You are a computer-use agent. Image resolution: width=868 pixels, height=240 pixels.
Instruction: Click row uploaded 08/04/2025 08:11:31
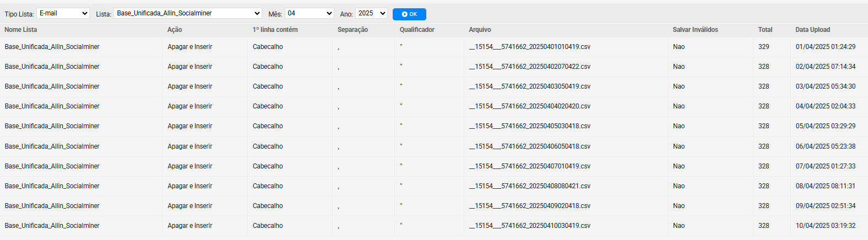tap(434, 186)
